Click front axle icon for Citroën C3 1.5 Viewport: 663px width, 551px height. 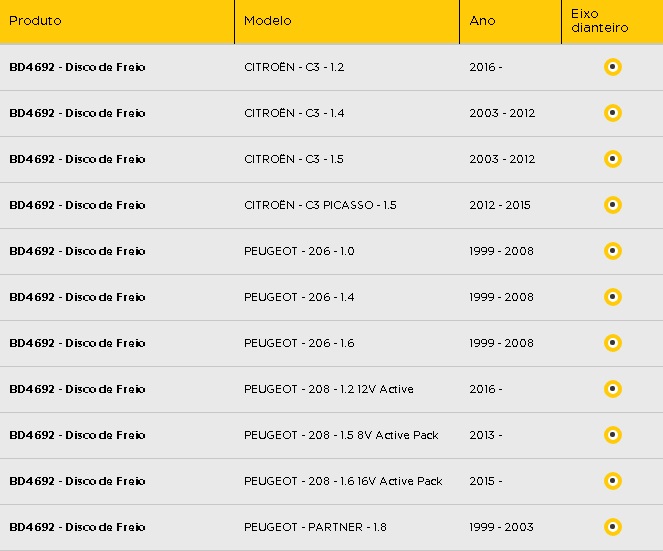tap(613, 159)
